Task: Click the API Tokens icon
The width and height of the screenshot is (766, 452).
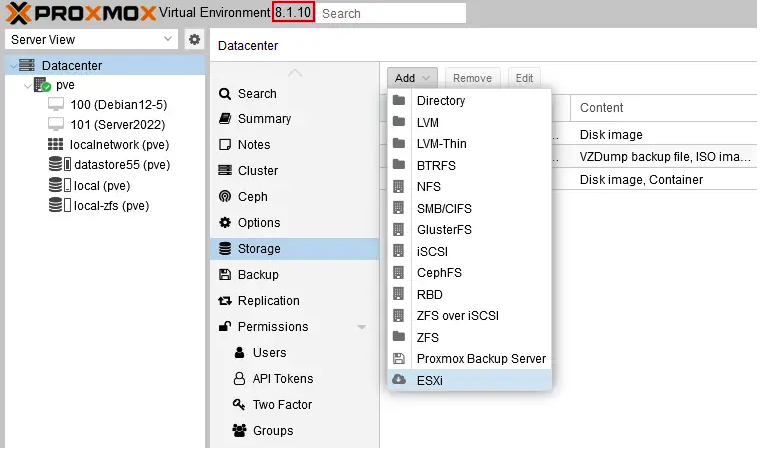Action: point(239,378)
